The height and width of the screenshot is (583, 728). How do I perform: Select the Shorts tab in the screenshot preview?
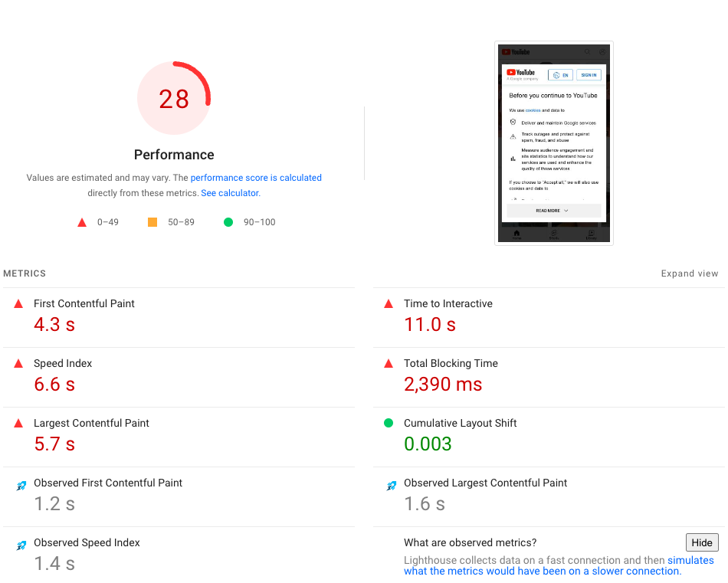(x=554, y=233)
